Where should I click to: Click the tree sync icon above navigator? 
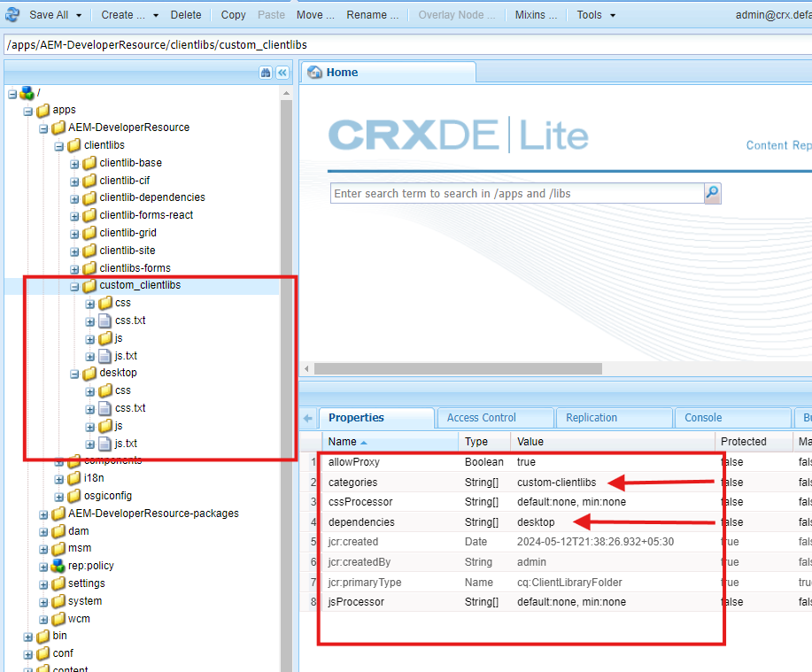click(265, 73)
